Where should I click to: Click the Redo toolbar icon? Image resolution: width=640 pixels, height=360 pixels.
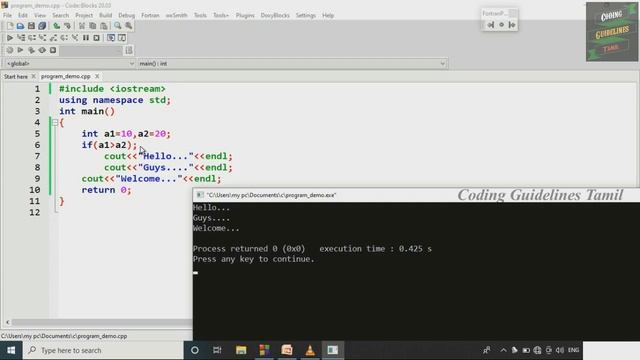[x=67, y=26]
